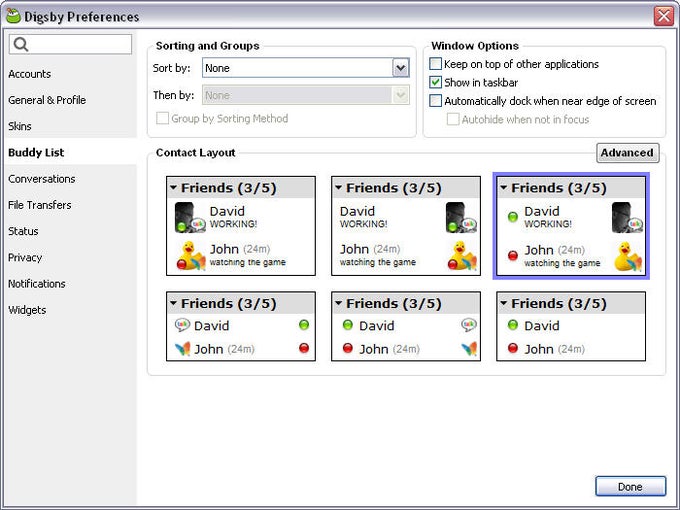Screen dimensions: 680x510
Task: Open Privacy preferences
Action: click(x=25, y=257)
